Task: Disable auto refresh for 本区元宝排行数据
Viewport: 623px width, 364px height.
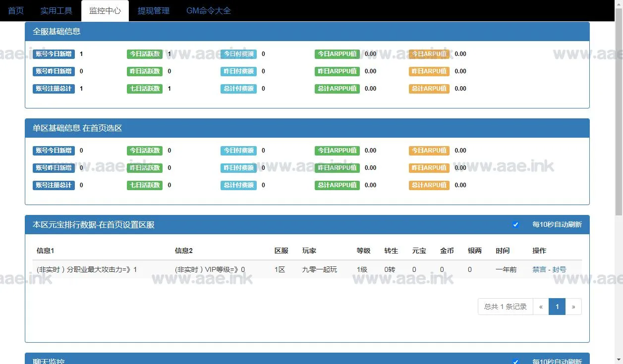Action: [515, 225]
